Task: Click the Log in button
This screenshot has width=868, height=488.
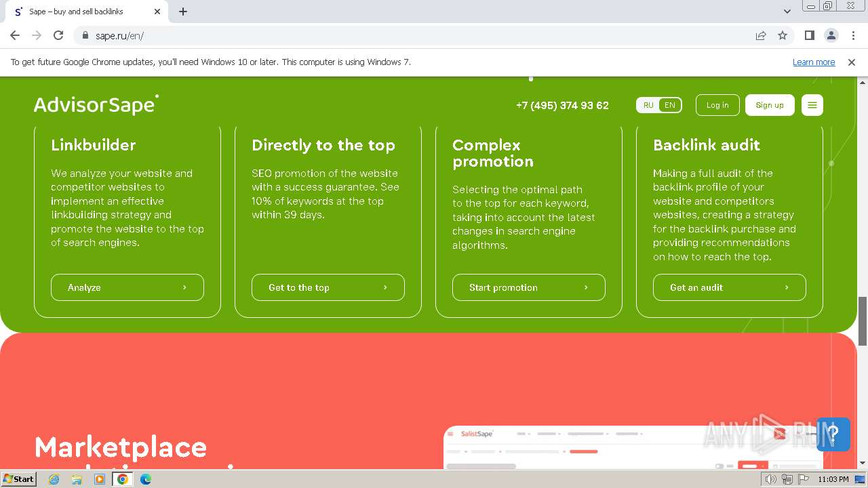Action: click(x=717, y=105)
